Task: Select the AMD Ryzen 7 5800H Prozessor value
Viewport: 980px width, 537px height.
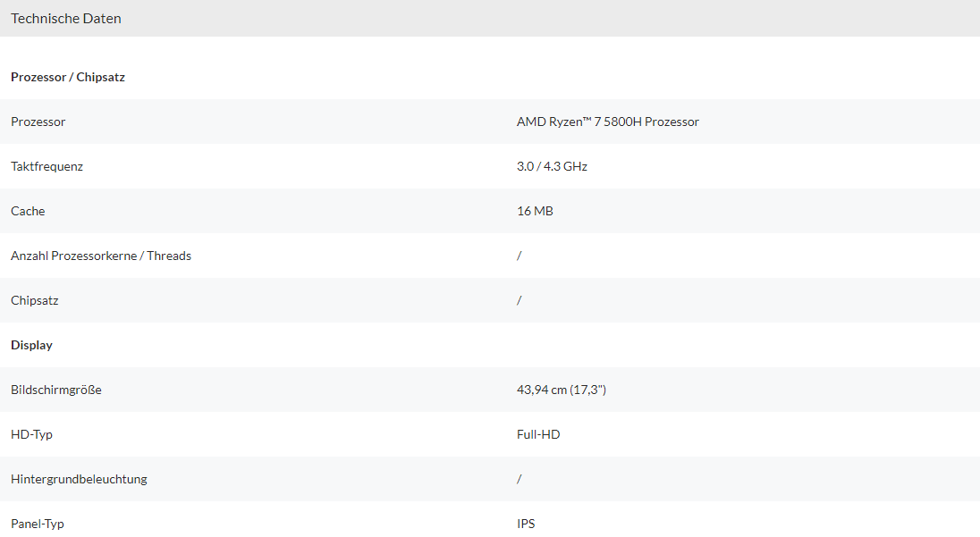Action: point(608,122)
